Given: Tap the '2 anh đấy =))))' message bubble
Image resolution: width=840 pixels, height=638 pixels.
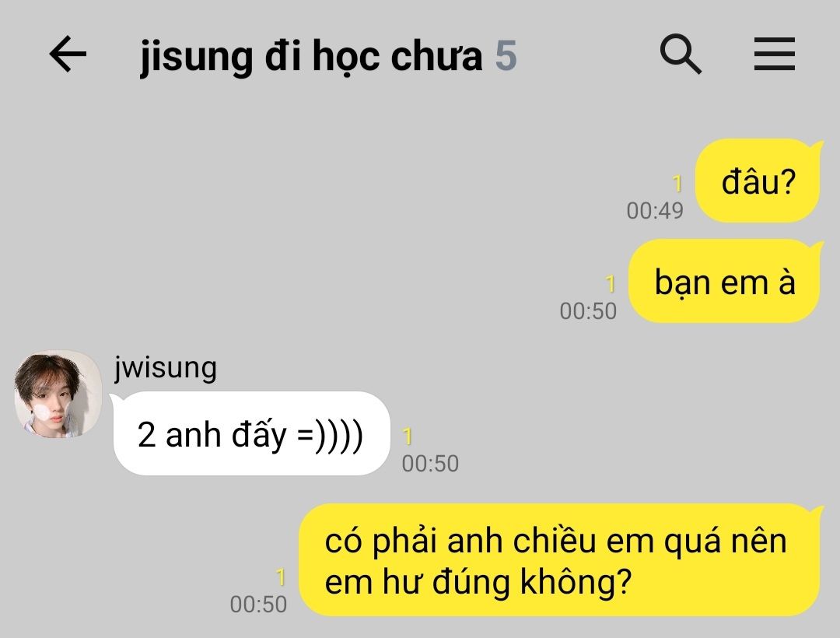Looking at the screenshot, I should pyautogui.click(x=250, y=433).
